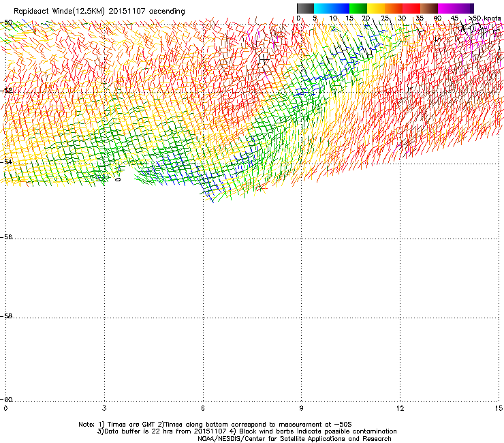Click the note line starting 'Note: 1) Times are GMT'
Viewport: 504px width, 443px height.
(215, 425)
